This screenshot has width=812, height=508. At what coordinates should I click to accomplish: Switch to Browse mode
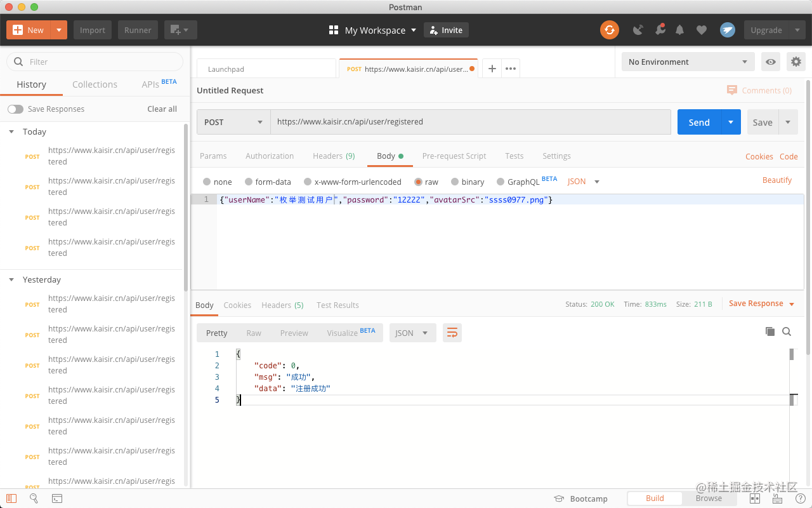(709, 498)
